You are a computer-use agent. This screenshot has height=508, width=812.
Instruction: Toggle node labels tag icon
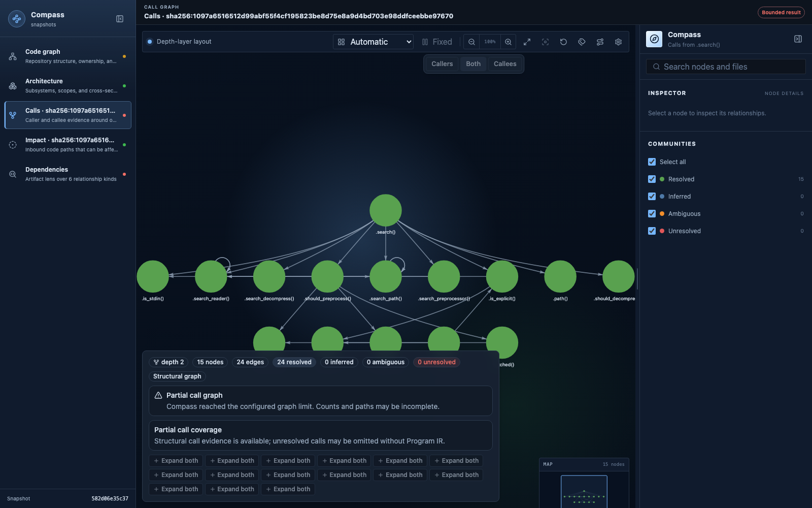[x=582, y=42]
